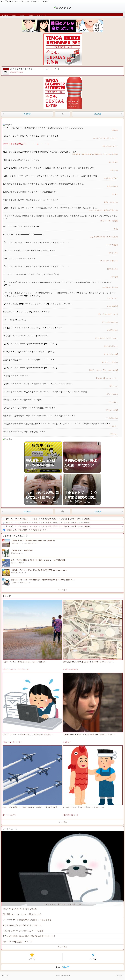Image resolution: width=125 pixels, height=980 pixels.
Task: Open the crown ranking icon in the footer
Action: click(32, 955)
